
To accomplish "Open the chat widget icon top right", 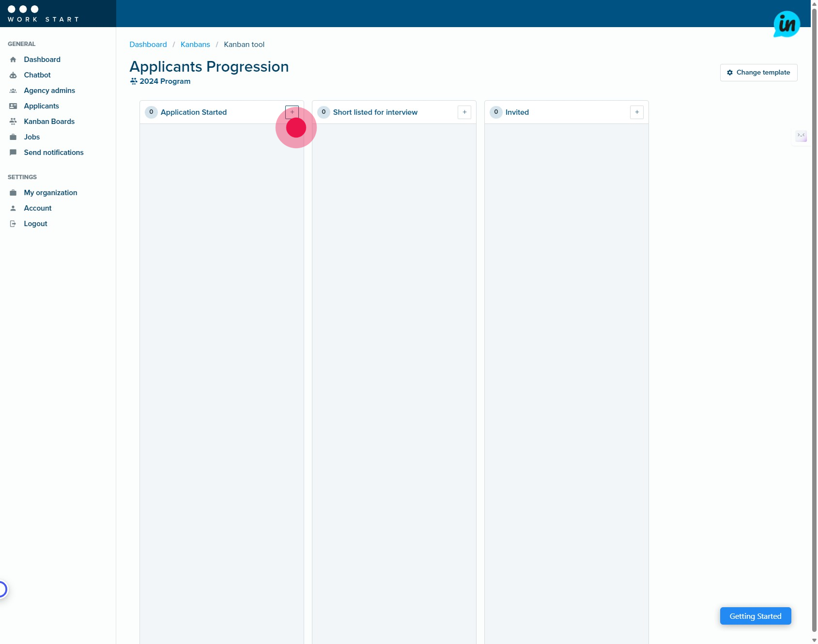I will (787, 24).
